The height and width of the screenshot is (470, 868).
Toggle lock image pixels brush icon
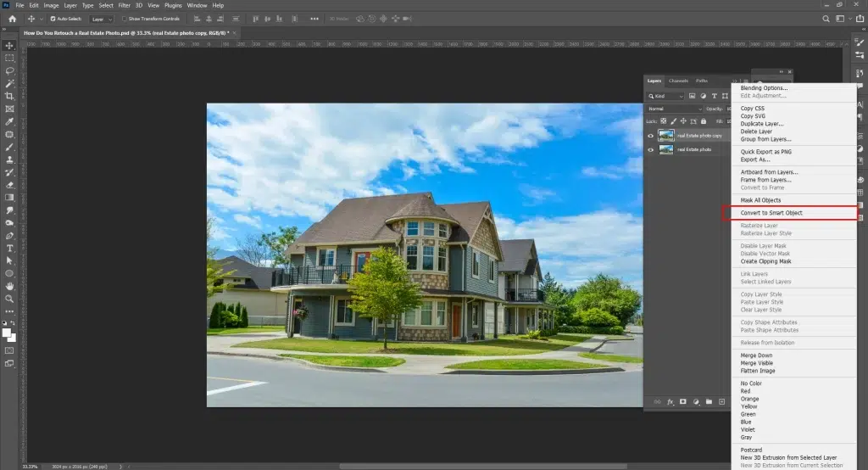tap(673, 120)
